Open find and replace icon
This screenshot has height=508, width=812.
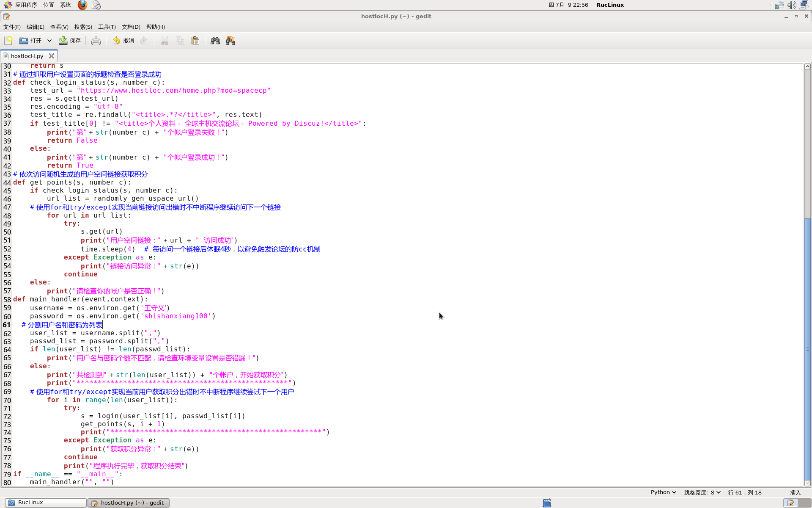tap(230, 41)
